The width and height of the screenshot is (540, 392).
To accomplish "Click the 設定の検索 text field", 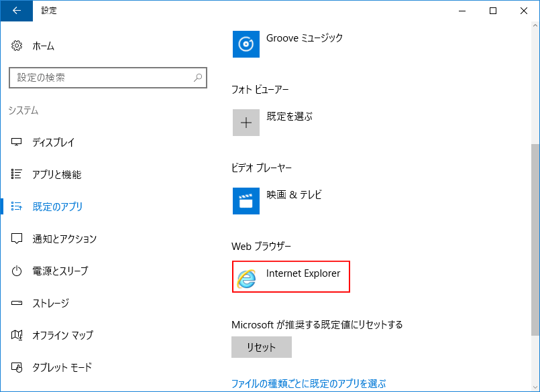I will pos(101,78).
